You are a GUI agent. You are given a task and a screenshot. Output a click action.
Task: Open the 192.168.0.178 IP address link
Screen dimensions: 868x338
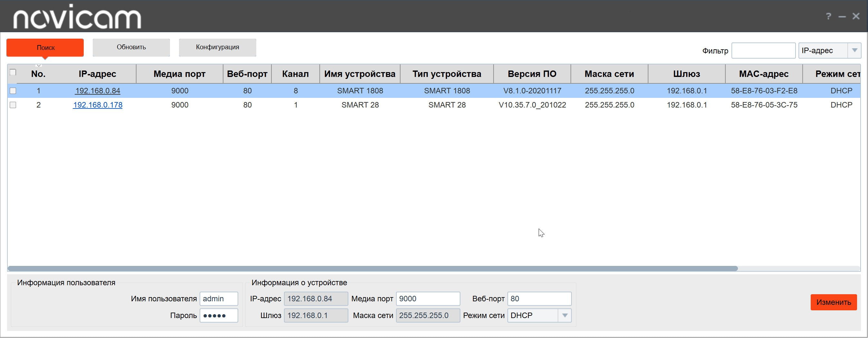coord(97,105)
